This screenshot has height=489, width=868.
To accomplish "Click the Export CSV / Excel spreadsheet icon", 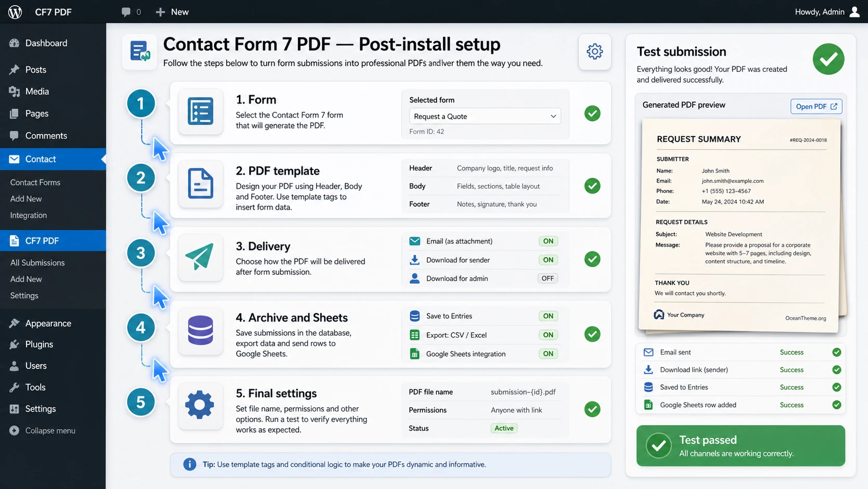I will pyautogui.click(x=415, y=335).
